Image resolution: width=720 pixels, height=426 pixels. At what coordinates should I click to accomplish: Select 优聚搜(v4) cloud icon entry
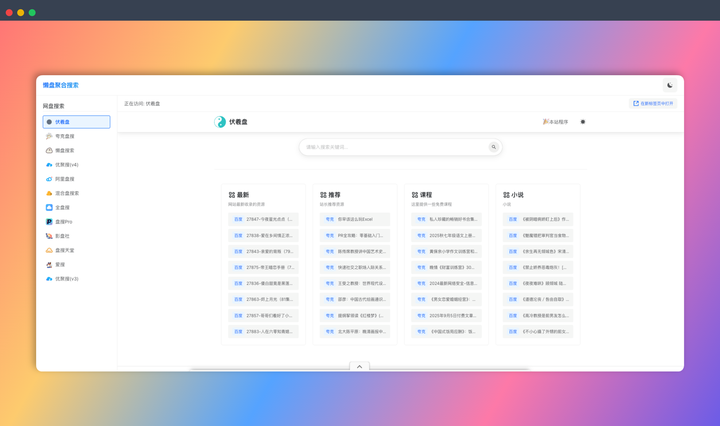click(66, 165)
